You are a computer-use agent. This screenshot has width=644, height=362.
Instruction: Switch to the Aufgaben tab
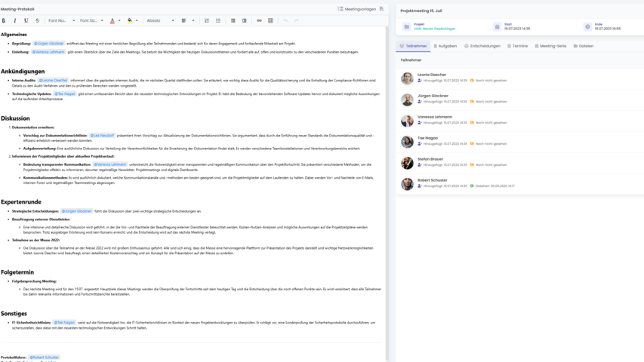coord(445,46)
